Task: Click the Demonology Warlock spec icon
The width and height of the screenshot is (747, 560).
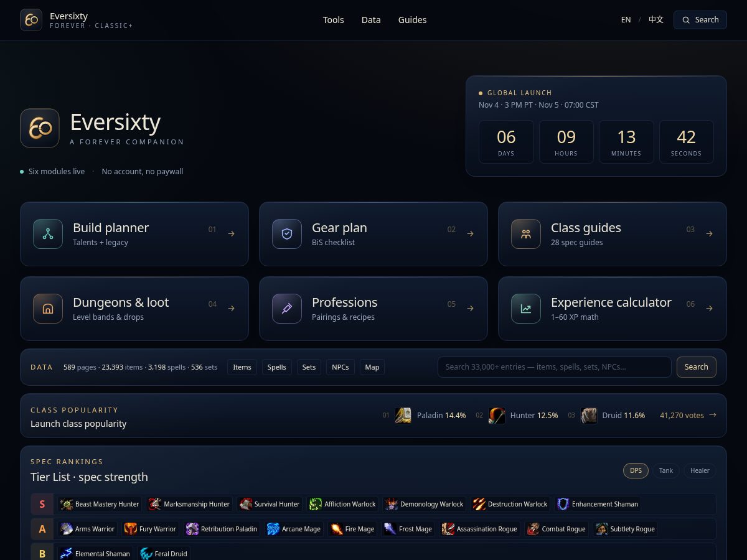Action: tap(392, 504)
